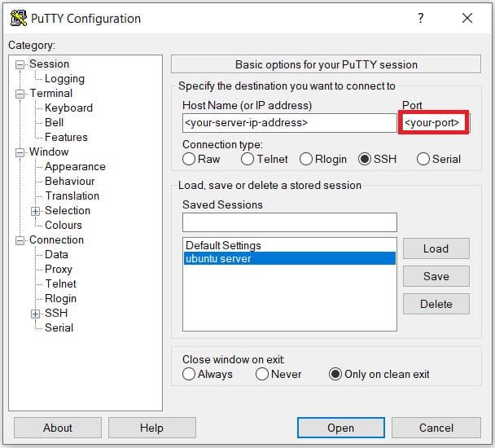Collapse the Connection tree node

(20, 240)
